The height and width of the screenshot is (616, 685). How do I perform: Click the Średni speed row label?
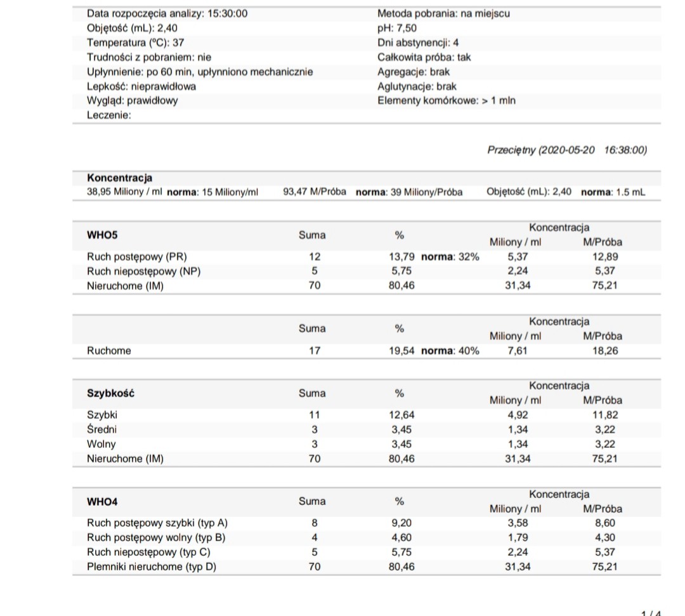coord(101,429)
